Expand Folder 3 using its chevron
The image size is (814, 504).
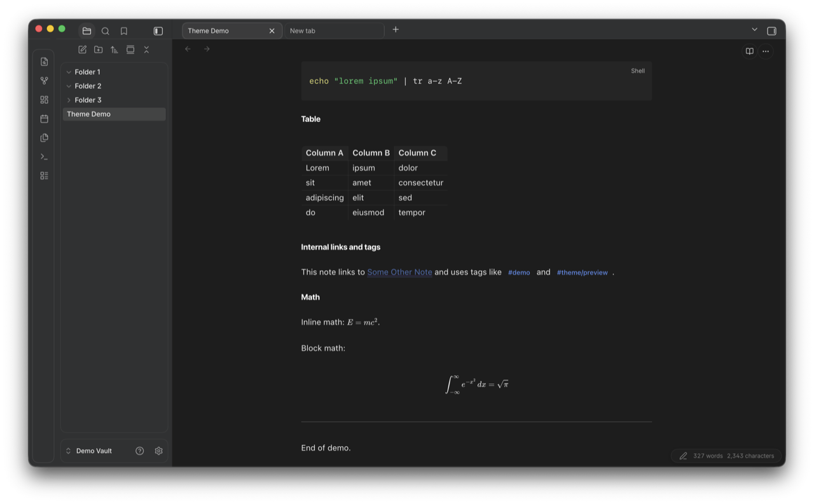tap(69, 100)
